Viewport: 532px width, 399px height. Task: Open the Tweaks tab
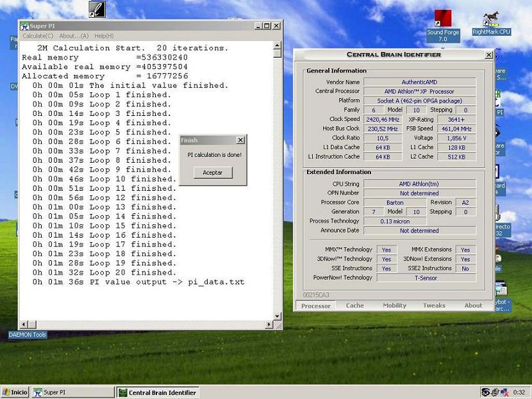click(x=434, y=305)
